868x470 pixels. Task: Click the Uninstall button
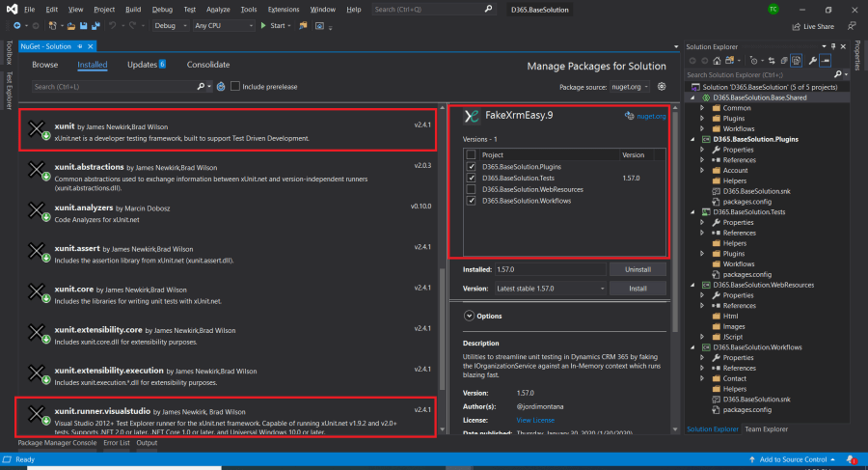[637, 269]
